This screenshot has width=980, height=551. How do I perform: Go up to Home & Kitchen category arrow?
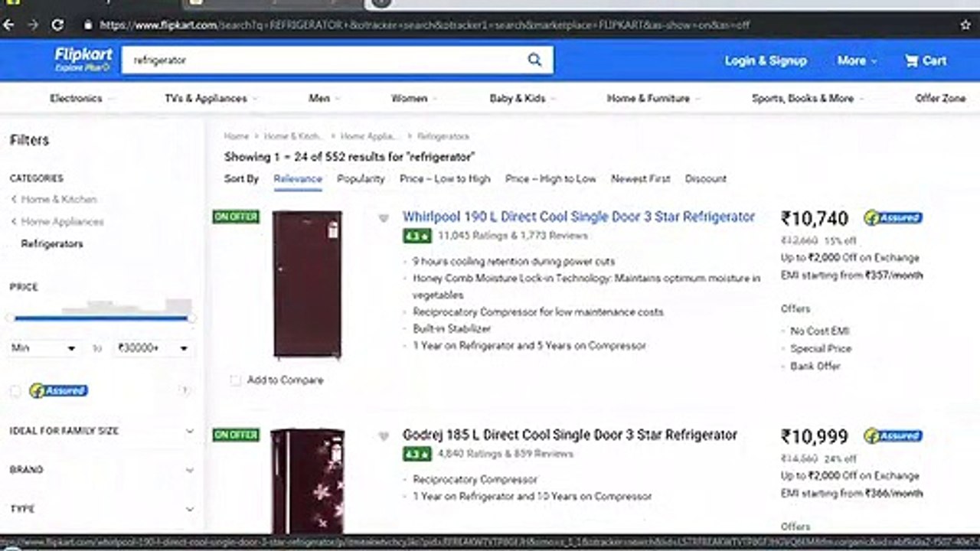click(14, 199)
